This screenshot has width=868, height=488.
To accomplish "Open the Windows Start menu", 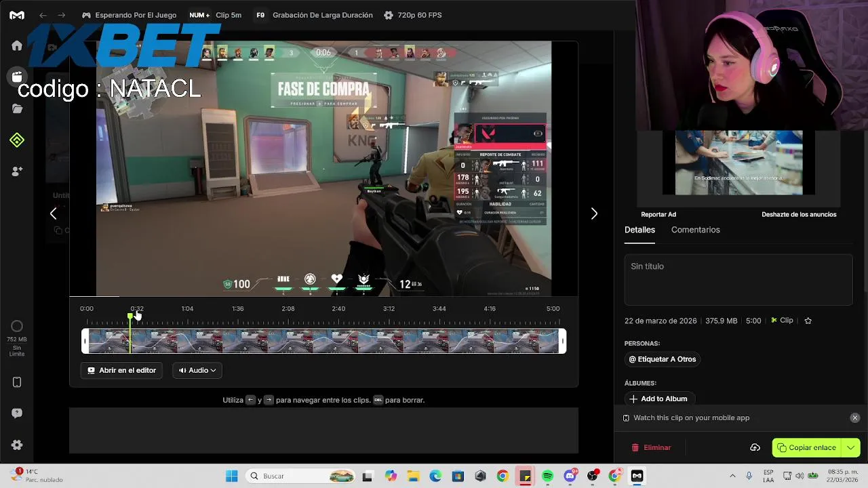I will point(231,476).
